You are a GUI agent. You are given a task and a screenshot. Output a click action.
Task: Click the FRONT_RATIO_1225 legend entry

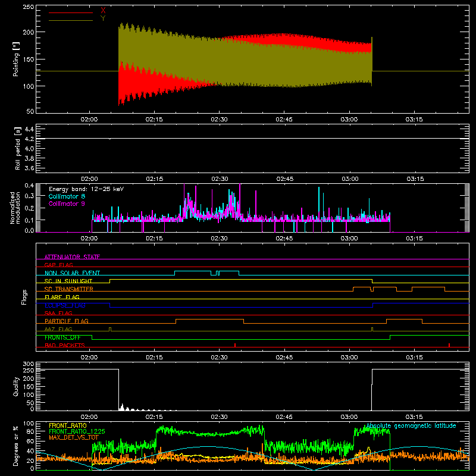point(77,431)
